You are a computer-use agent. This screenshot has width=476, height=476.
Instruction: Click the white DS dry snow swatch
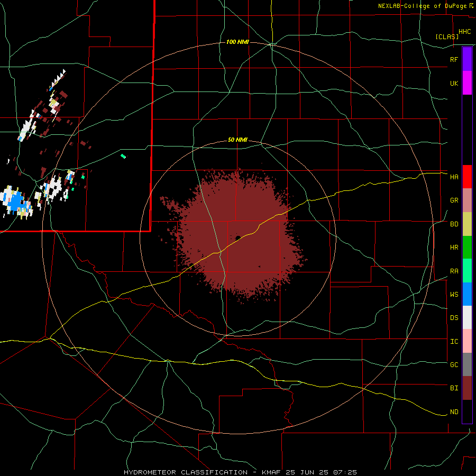(467, 317)
